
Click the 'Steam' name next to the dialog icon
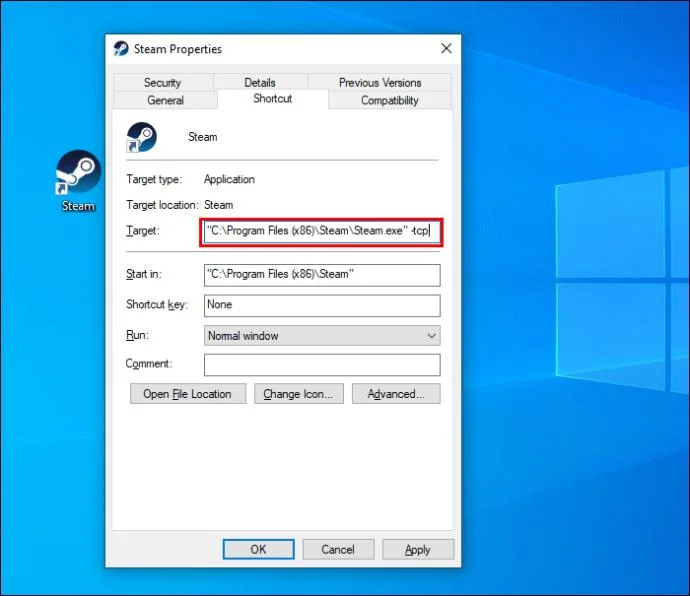click(203, 137)
